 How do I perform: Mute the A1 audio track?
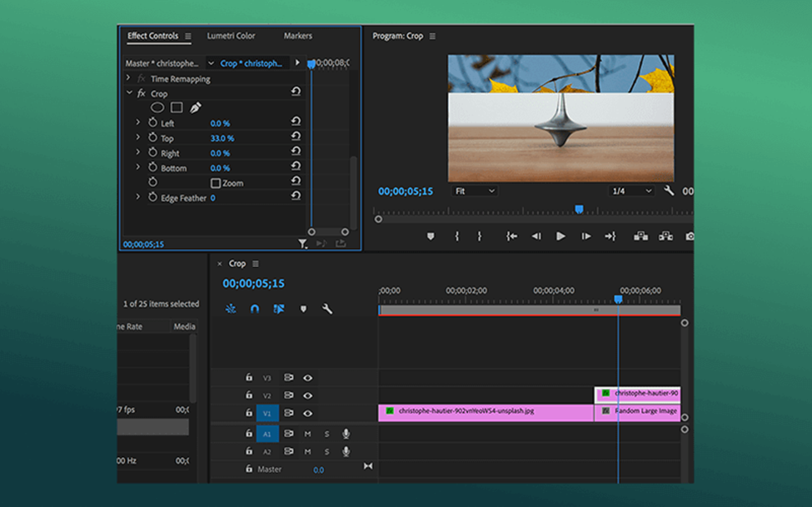click(x=307, y=434)
